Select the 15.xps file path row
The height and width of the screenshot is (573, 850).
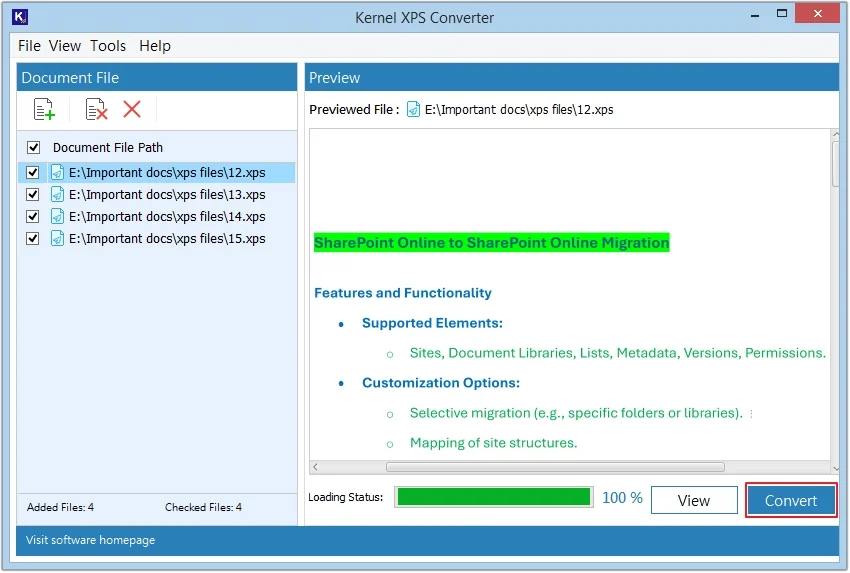(x=157, y=239)
